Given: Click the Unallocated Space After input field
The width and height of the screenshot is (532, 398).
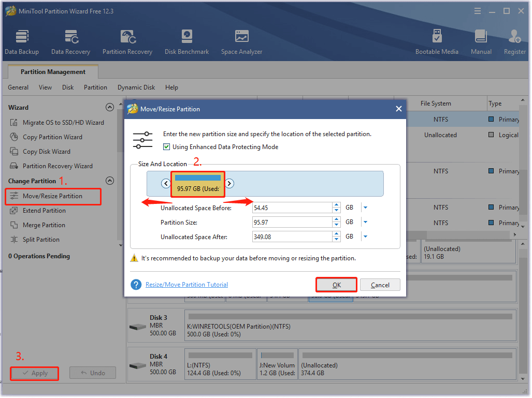Looking at the screenshot, I should [x=292, y=237].
